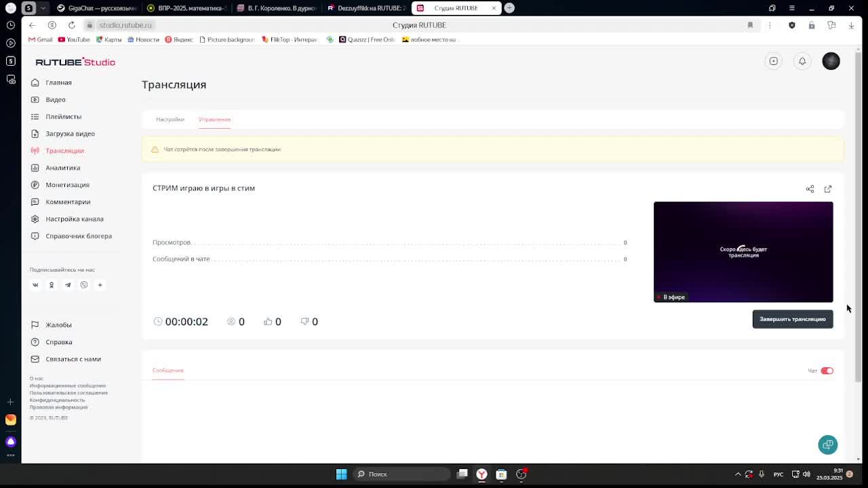Switch to В. Г. Короленко tab
The image size is (868, 488).
277,8
